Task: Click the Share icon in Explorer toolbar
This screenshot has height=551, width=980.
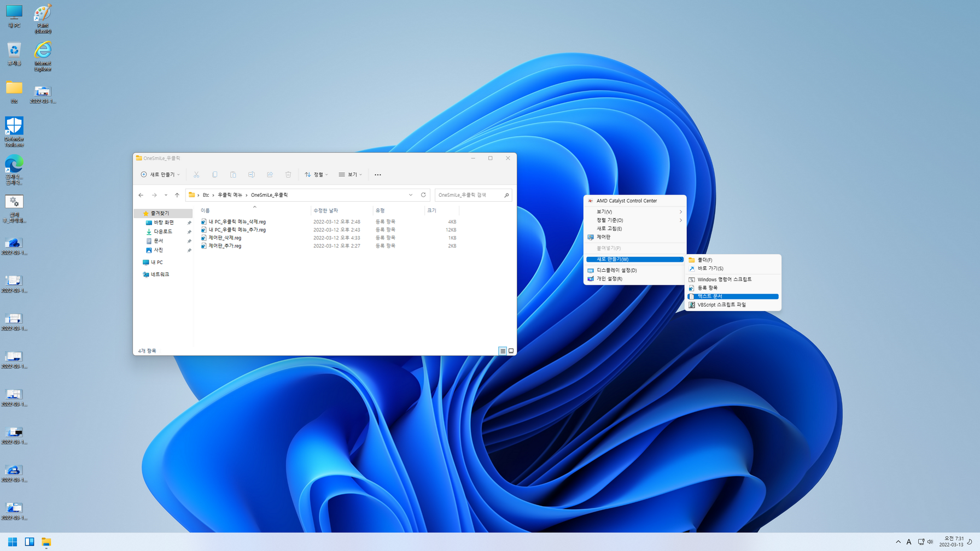Action: click(270, 174)
